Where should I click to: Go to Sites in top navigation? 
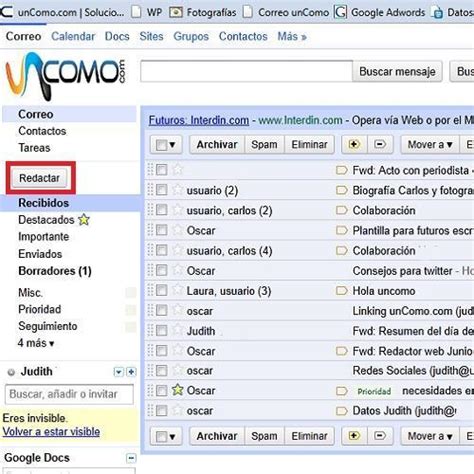[x=151, y=36]
